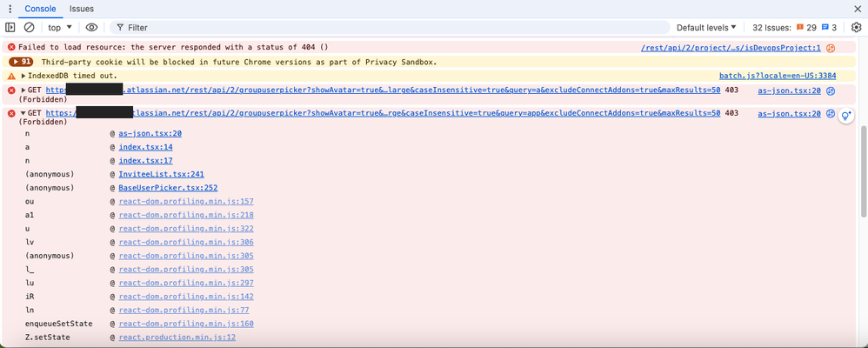The image size is (868, 348).
Task: Click the network icon next to isDevopsProject:1
Action: click(x=831, y=48)
